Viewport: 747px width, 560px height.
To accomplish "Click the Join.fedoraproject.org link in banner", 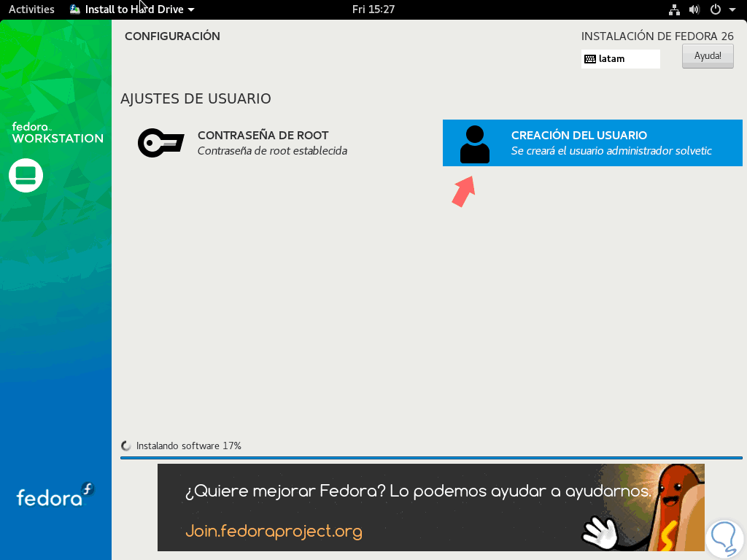I will click(274, 531).
